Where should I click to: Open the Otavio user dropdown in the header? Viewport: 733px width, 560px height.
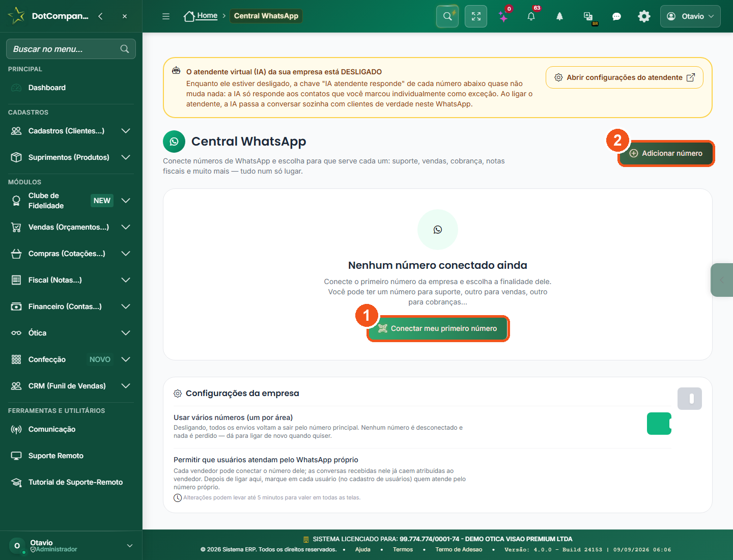coord(690,16)
